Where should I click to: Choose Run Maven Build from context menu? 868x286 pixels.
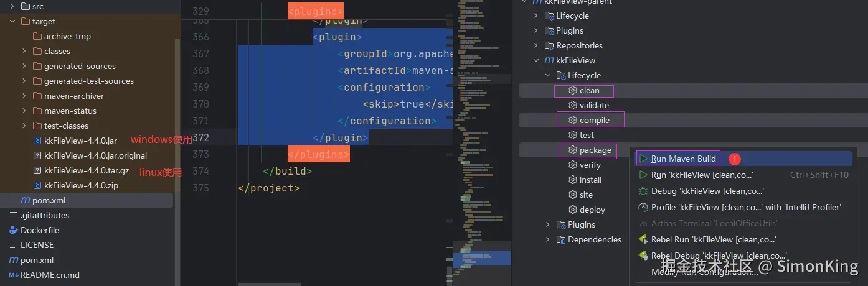click(743, 159)
